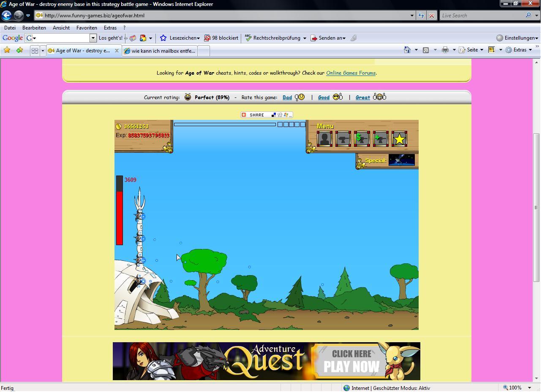Click the base health value 3609
The image size is (542, 392).
(x=130, y=180)
